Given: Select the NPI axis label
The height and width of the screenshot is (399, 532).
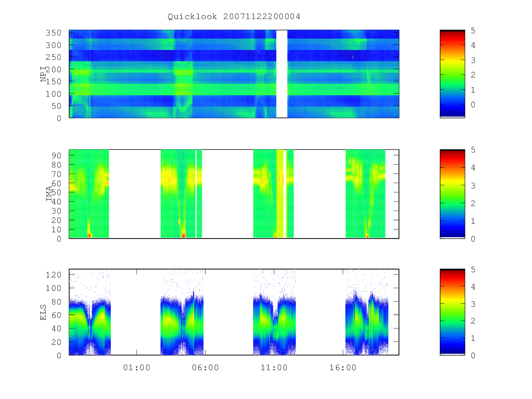Looking at the screenshot, I should click(44, 74).
